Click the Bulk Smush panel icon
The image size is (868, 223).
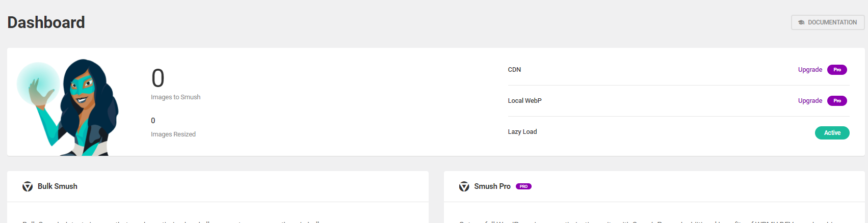(x=28, y=187)
